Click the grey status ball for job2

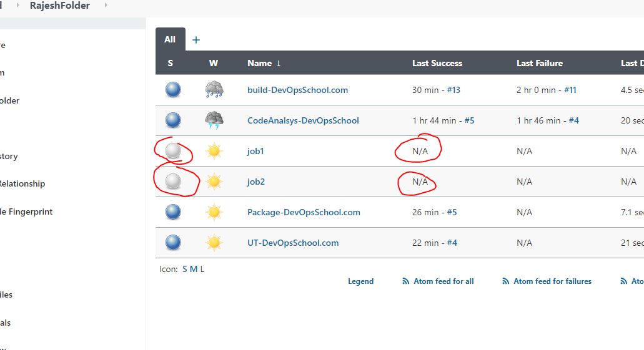point(173,182)
